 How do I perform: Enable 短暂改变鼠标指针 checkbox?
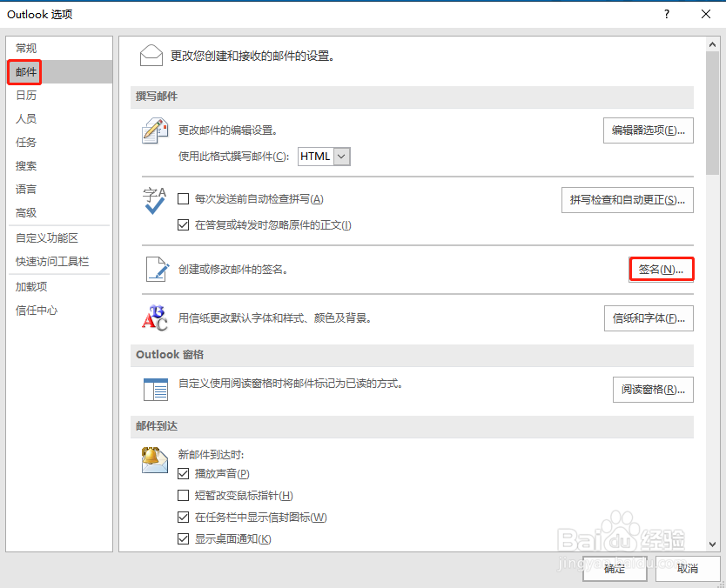click(184, 496)
